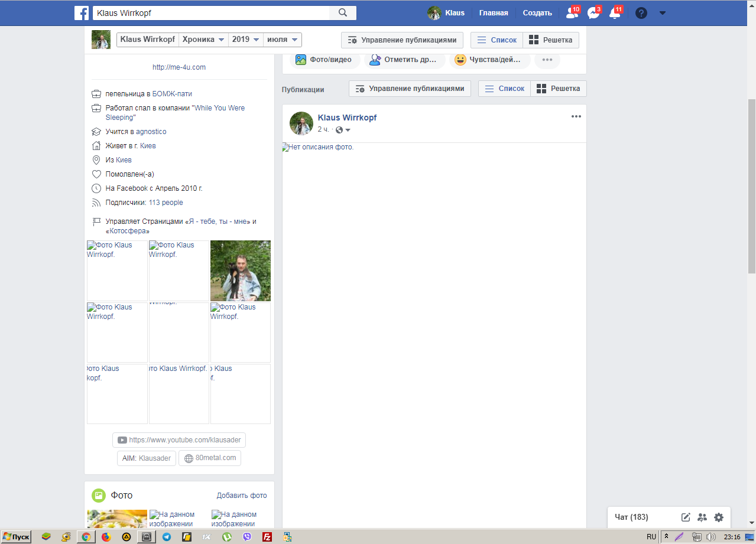
Task: Switch to Решетка view in sticky header
Action: pyautogui.click(x=551, y=40)
